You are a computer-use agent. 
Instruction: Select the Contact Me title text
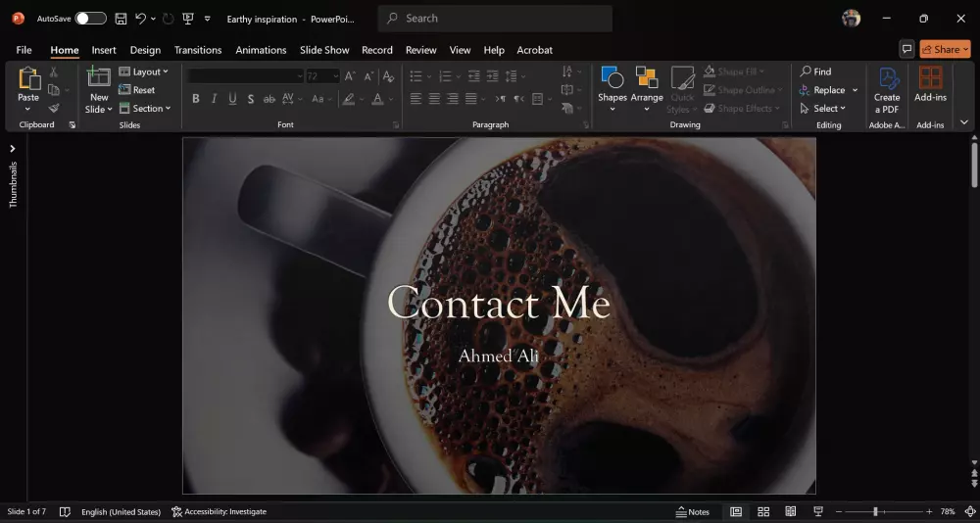pos(499,303)
